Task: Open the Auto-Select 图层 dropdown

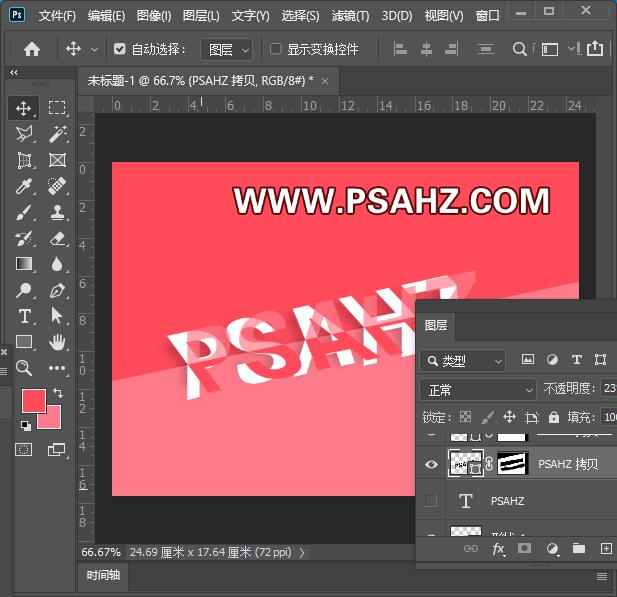Action: 227,50
